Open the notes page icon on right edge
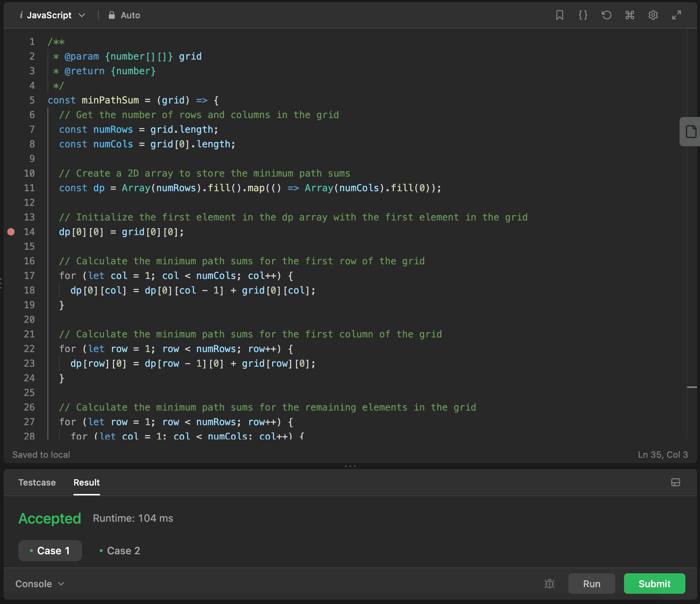Viewport: 700px width, 604px height. point(690,132)
